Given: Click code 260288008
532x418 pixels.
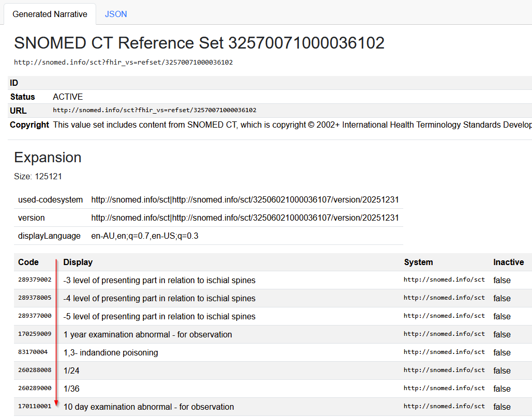Looking at the screenshot, I should (35, 370).
